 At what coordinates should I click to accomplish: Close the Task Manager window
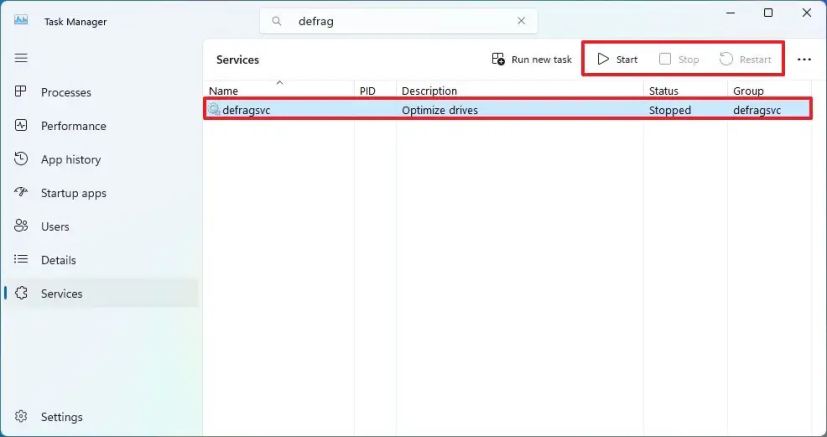click(x=806, y=13)
